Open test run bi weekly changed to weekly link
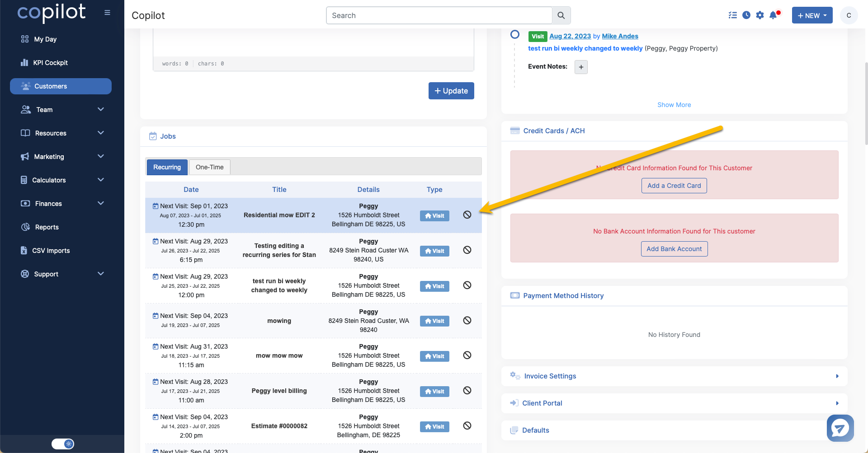 coord(585,48)
